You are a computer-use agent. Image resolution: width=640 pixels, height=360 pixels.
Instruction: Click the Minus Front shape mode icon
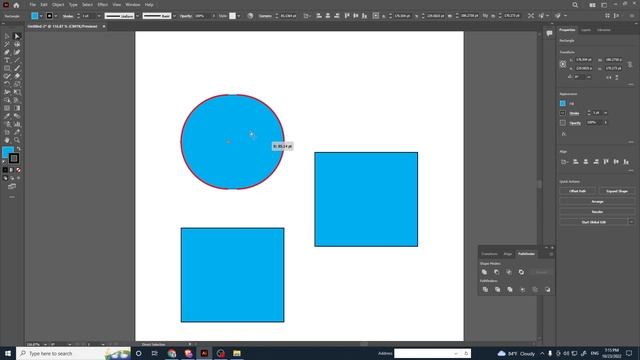(x=497, y=272)
